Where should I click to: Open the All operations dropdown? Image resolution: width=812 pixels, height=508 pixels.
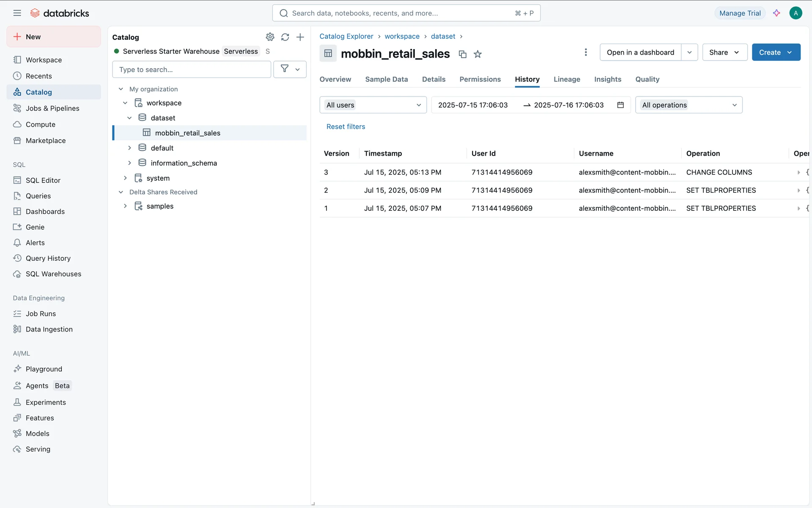pyautogui.click(x=689, y=105)
